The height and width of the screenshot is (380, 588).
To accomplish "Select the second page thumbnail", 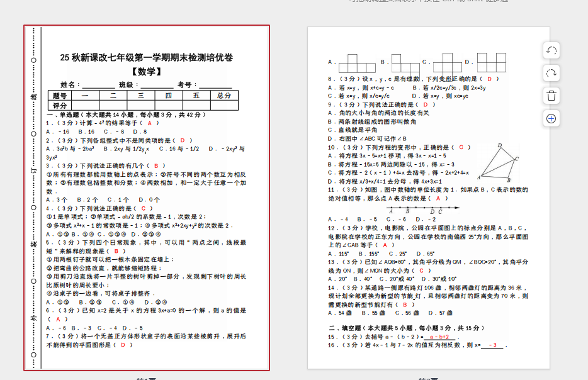I will coord(428,198).
